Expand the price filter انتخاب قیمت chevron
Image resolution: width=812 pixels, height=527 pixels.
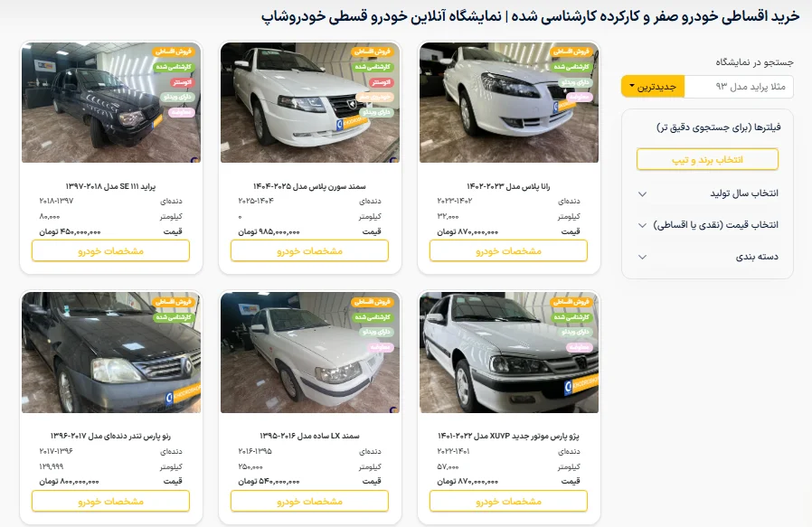642,225
